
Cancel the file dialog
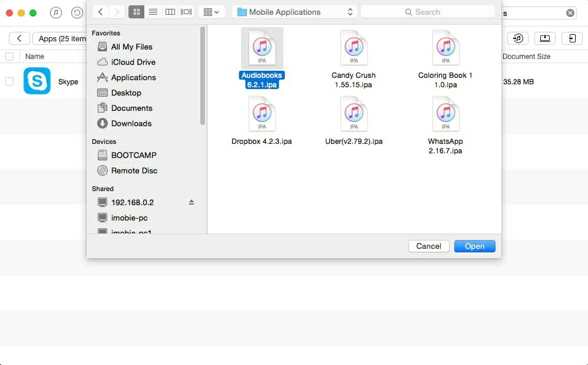point(428,246)
